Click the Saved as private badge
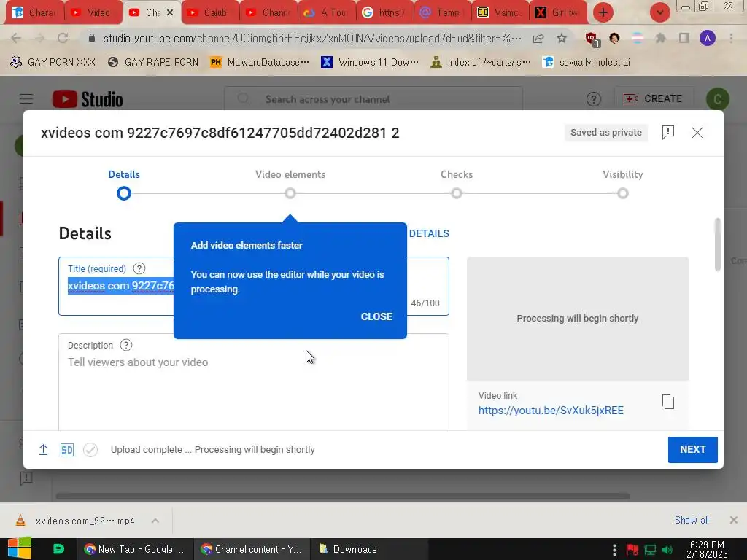Screen dimensions: 747x560 click(606, 133)
